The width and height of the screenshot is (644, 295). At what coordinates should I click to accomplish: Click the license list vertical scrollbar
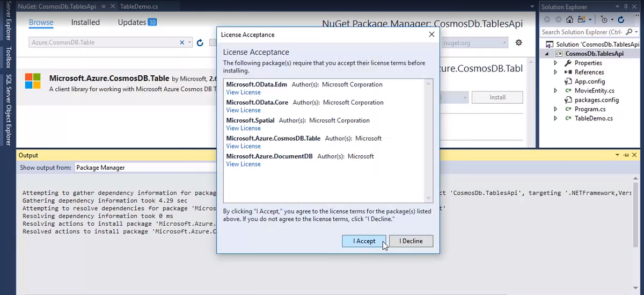428,141
